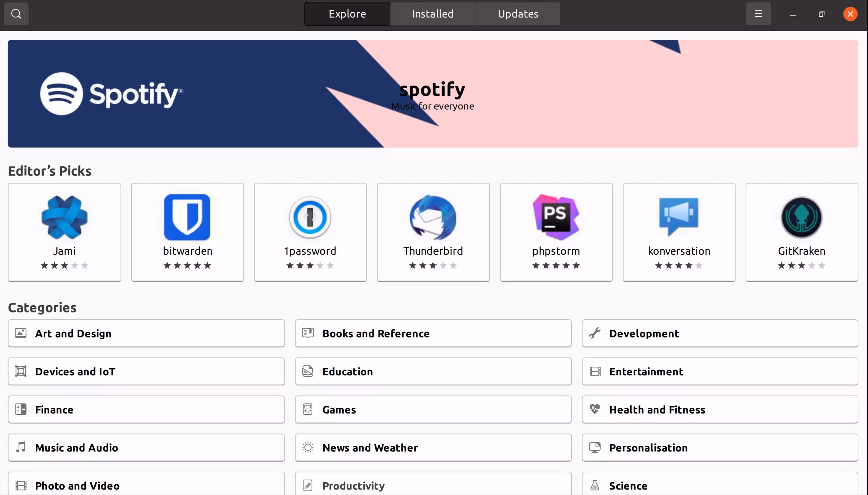The image size is (868, 495).
Task: Click the 1password keyhole icon
Action: [x=310, y=217]
